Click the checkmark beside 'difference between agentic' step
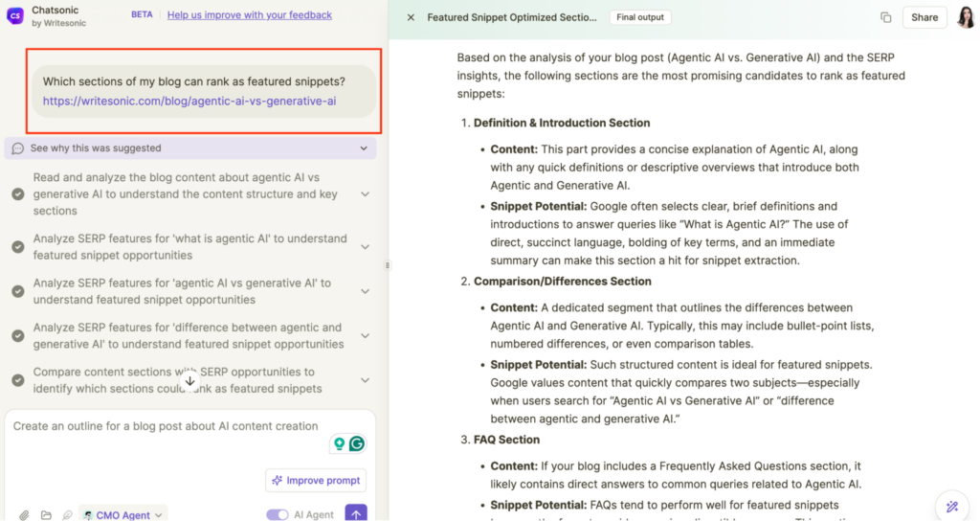This screenshot has height=521, width=980. click(18, 336)
